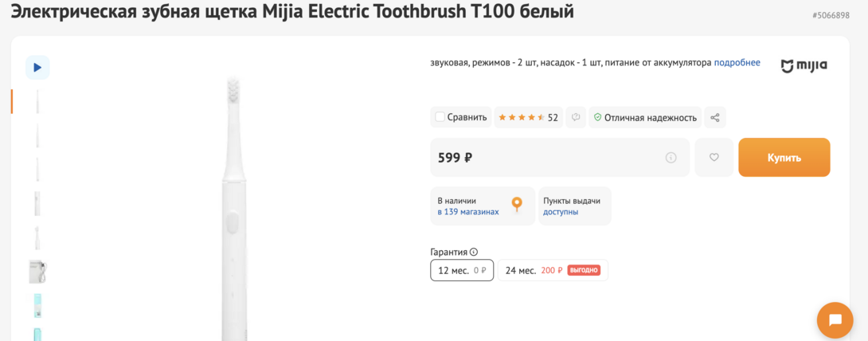The height and width of the screenshot is (341, 868).
Task: Tick the Сравнить compare checkbox
Action: coord(440,117)
